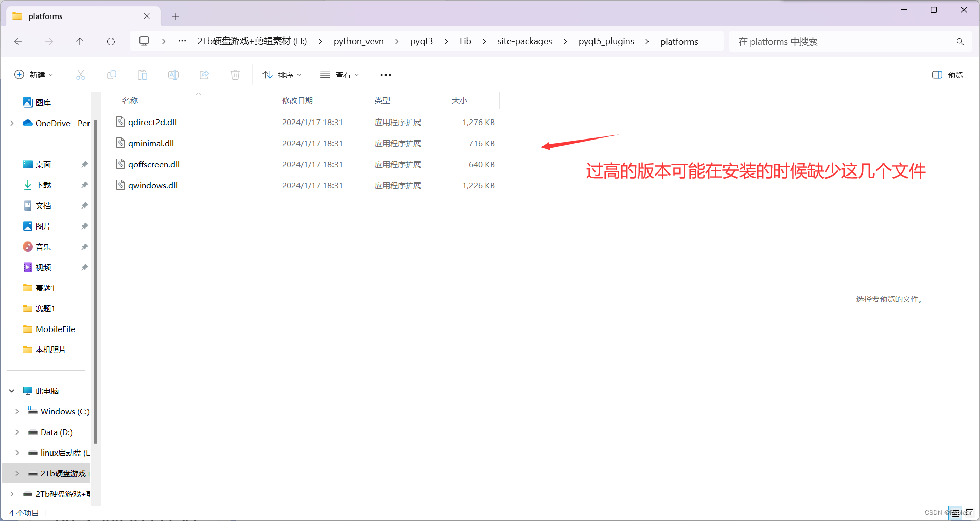Switch to details view status icon
Viewport: 980px width, 521px height.
955,513
